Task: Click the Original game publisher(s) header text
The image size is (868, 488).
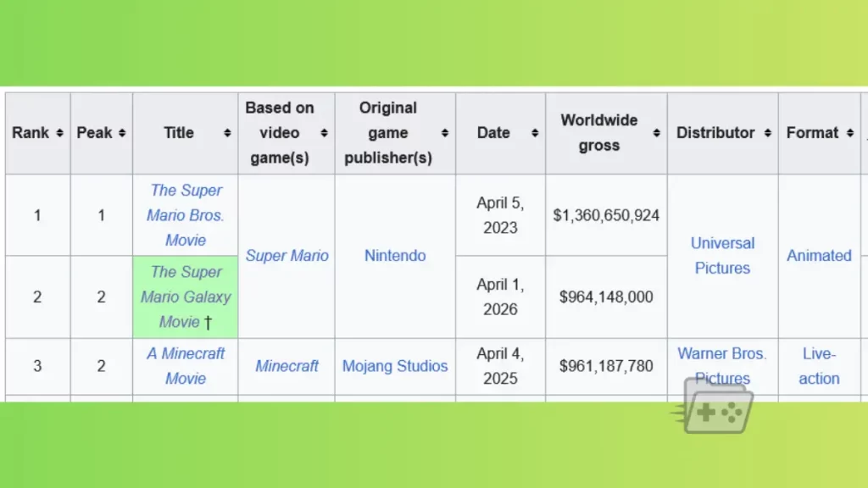Action: [x=388, y=133]
